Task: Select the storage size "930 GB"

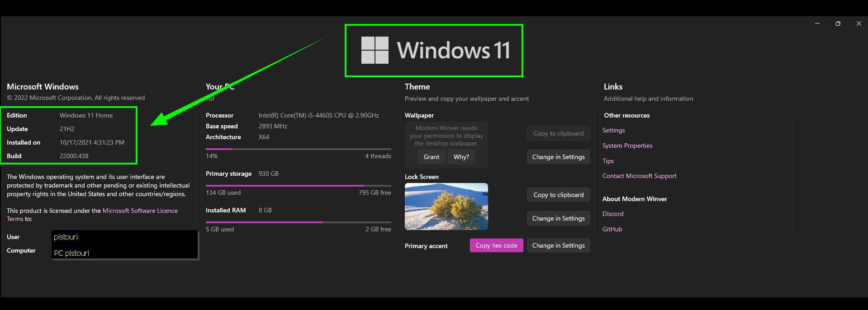Action: [269, 174]
